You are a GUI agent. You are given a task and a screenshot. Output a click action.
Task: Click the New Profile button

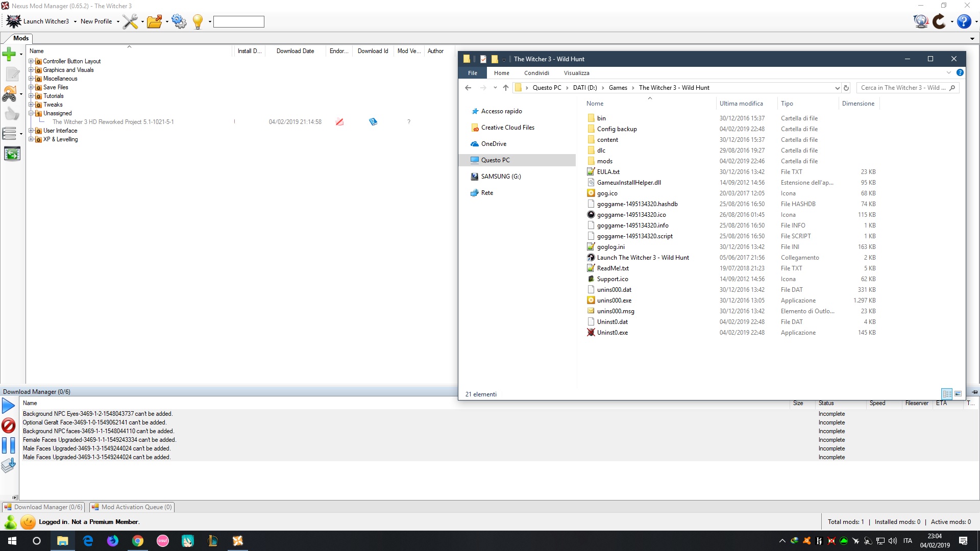point(96,21)
